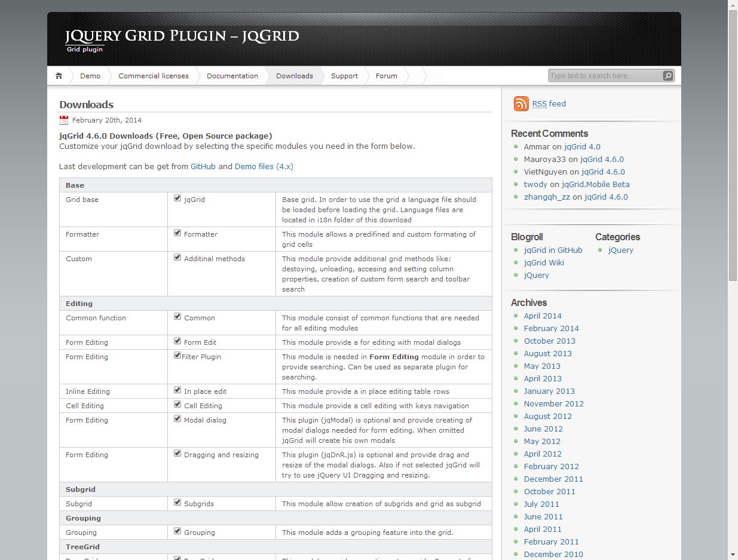Open the orange RSS feed icon
738x560 pixels.
[x=521, y=104]
